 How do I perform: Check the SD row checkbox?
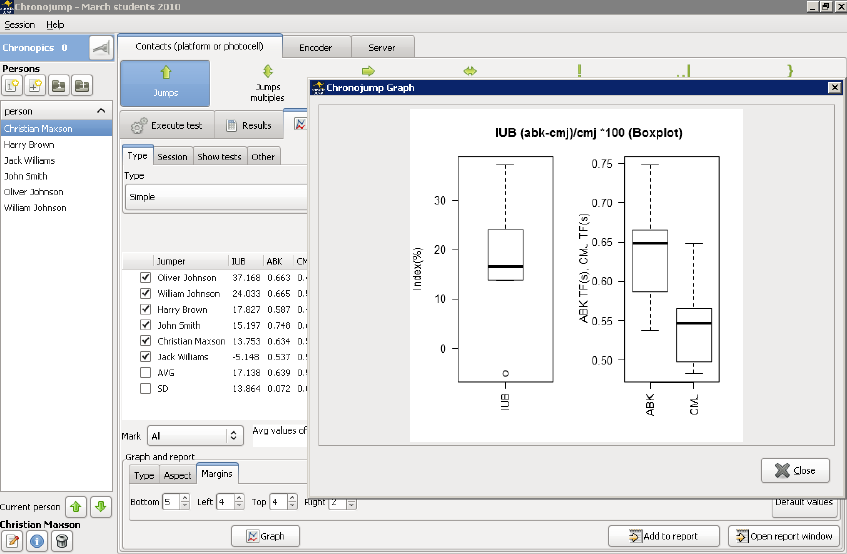pos(145,388)
